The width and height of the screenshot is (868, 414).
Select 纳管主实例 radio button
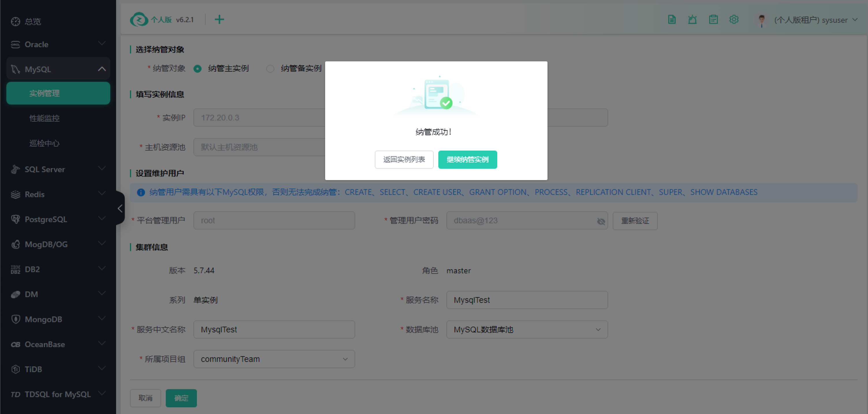[x=198, y=69]
